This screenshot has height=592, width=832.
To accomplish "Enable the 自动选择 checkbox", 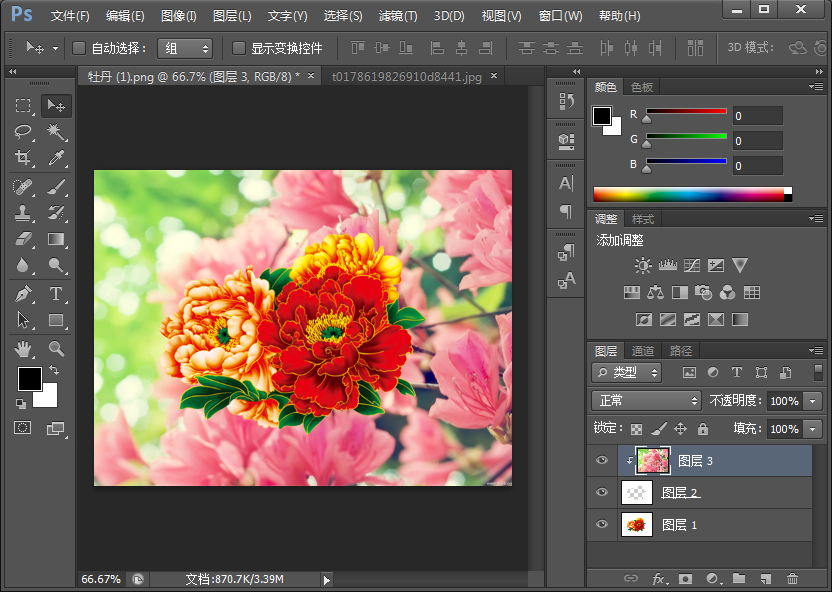I will (x=79, y=48).
